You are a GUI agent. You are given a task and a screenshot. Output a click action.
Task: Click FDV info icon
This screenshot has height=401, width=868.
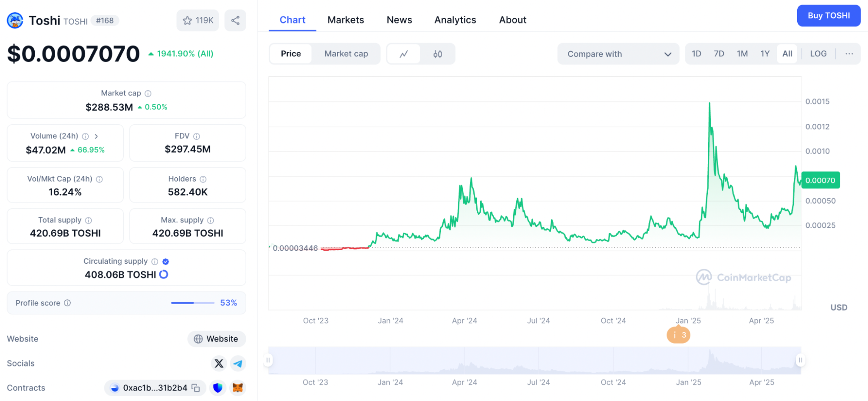tap(197, 136)
